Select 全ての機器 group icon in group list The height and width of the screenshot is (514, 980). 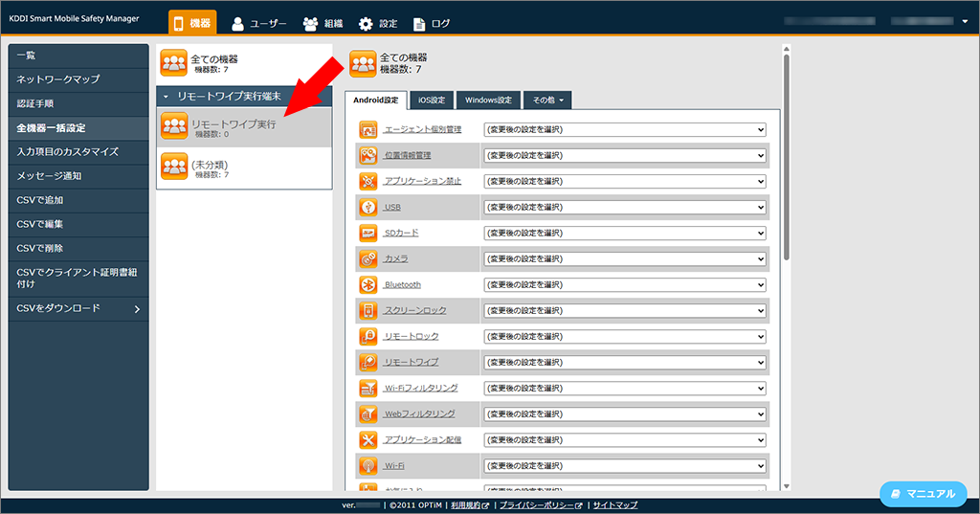point(174,63)
